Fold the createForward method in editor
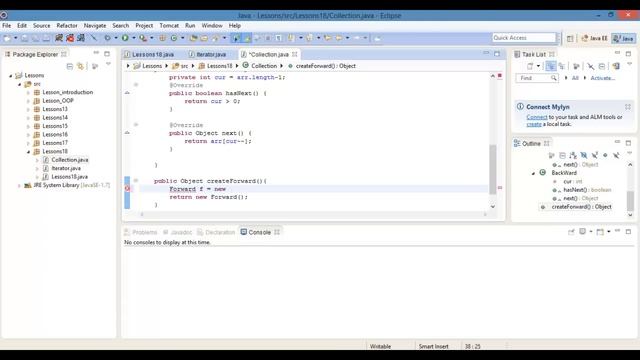 pyautogui.click(x=136, y=180)
